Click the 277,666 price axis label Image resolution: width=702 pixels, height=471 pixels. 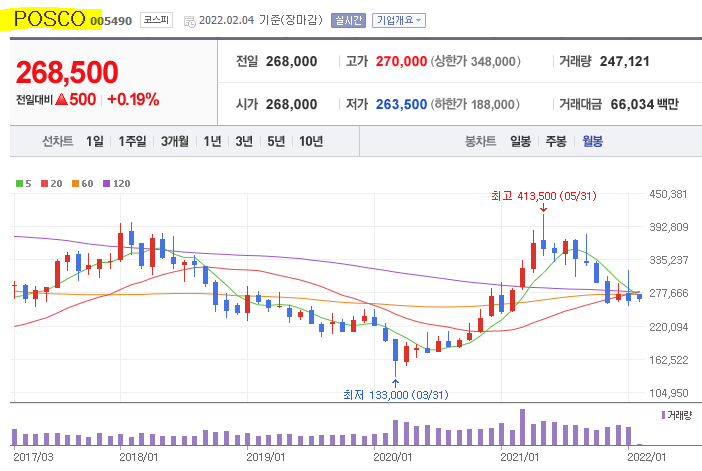(x=668, y=293)
